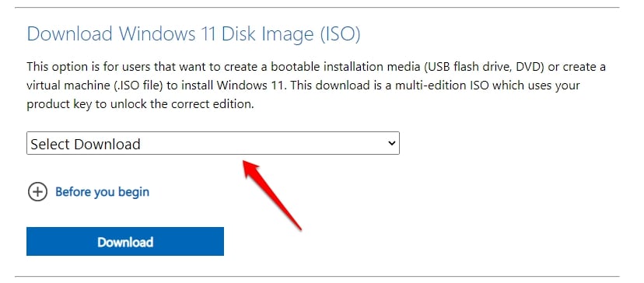Click the empty middle area of Select Download field
The height and width of the screenshot is (283, 644).
263,143
